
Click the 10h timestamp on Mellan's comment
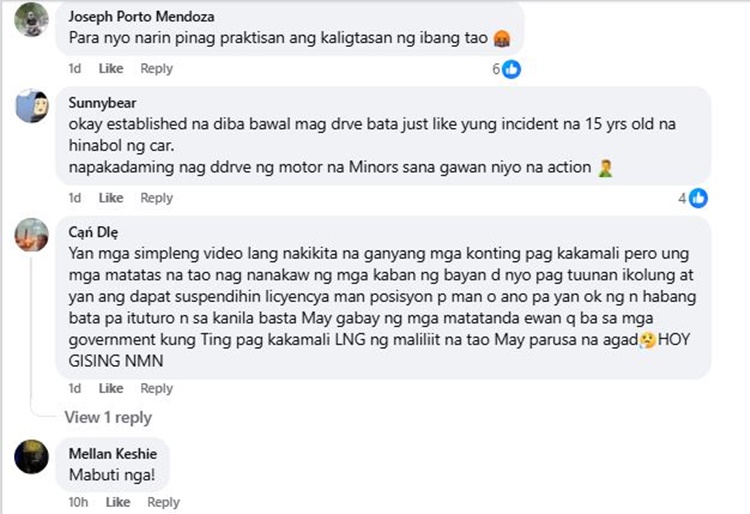pos(78,502)
